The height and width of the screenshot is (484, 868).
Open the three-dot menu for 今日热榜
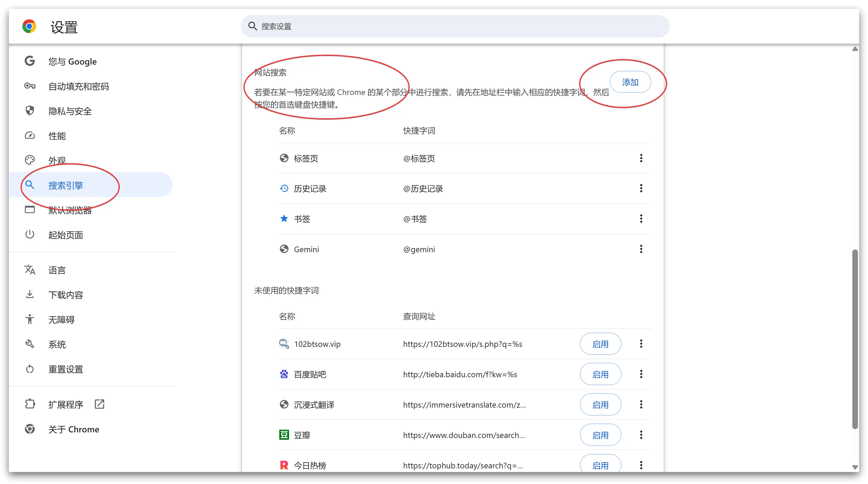pyautogui.click(x=641, y=465)
